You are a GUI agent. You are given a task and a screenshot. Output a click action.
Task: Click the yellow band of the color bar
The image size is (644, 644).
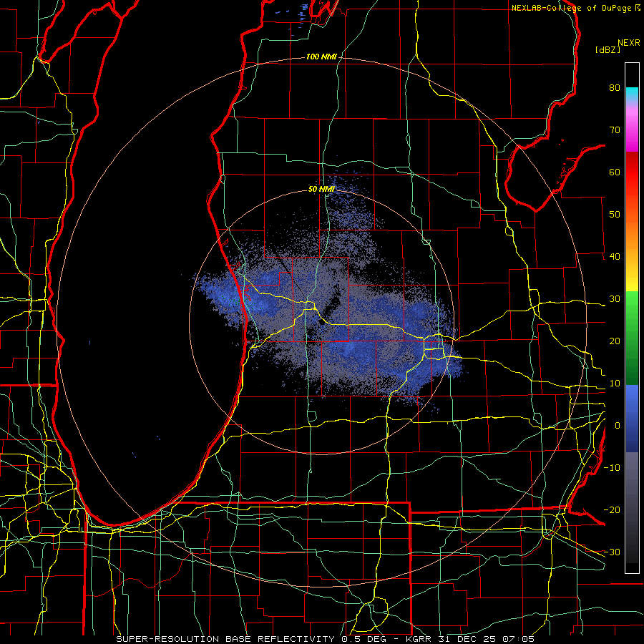(x=632, y=279)
